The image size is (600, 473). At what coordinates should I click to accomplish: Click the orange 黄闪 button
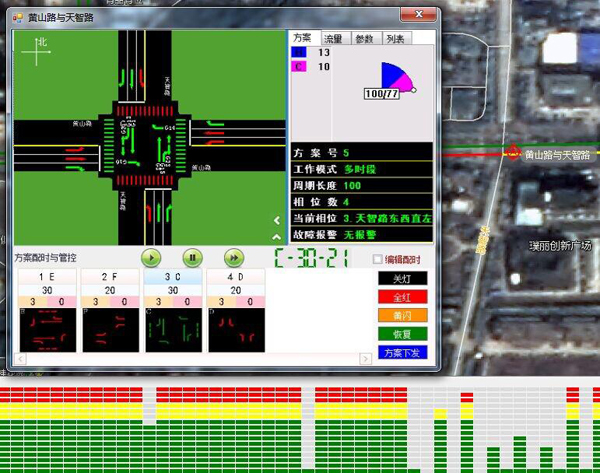coord(402,315)
